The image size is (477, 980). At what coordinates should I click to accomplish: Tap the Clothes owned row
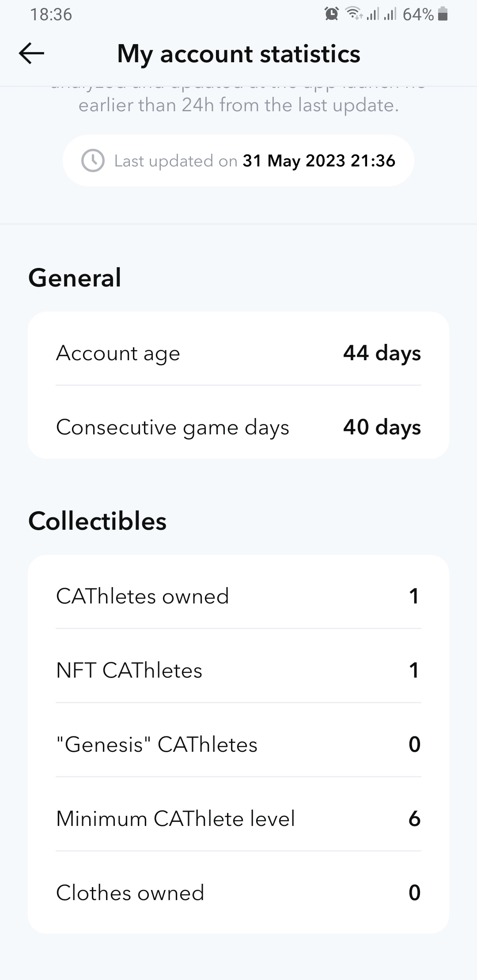point(238,893)
